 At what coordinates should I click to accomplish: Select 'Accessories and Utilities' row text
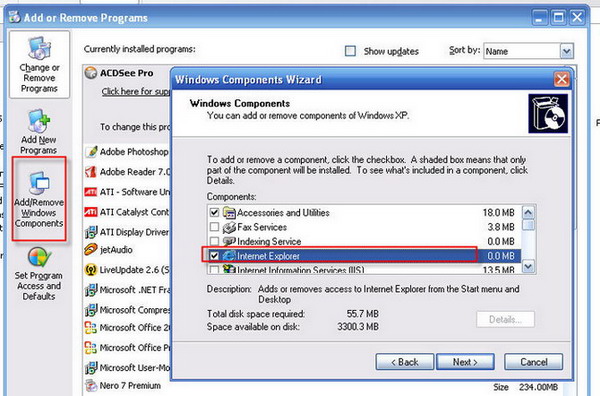[x=283, y=212]
